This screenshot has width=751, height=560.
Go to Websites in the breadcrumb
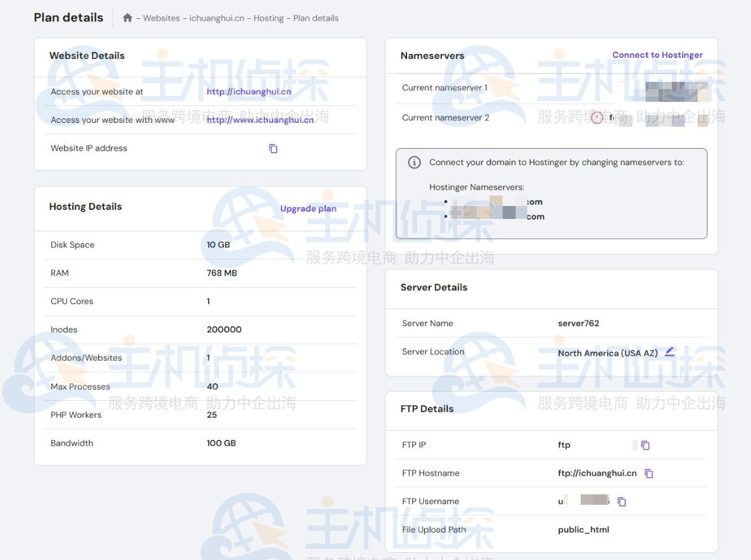(x=161, y=18)
